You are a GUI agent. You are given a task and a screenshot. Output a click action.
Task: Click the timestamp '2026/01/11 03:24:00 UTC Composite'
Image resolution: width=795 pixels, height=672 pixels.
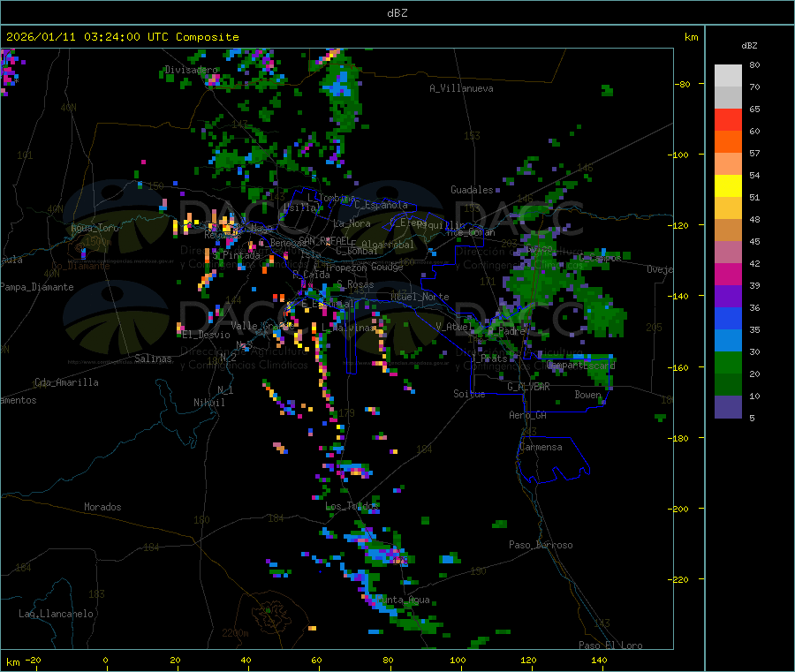pyautogui.click(x=122, y=37)
